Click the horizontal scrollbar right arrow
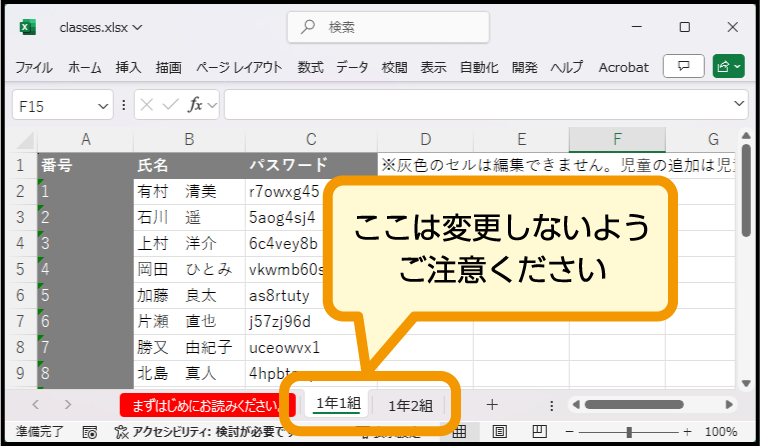This screenshot has height=448, width=760. pos(729,404)
